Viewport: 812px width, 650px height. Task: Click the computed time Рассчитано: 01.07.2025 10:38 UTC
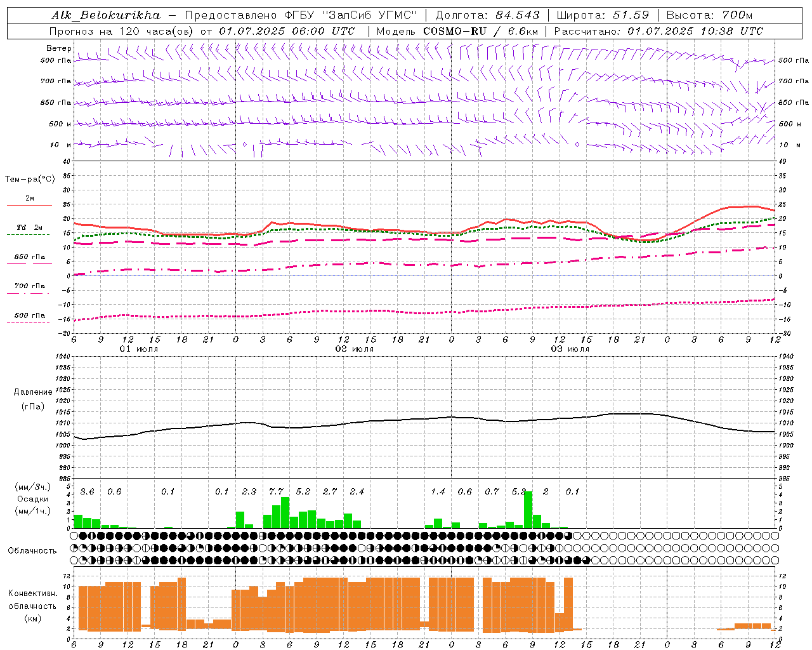point(658,31)
